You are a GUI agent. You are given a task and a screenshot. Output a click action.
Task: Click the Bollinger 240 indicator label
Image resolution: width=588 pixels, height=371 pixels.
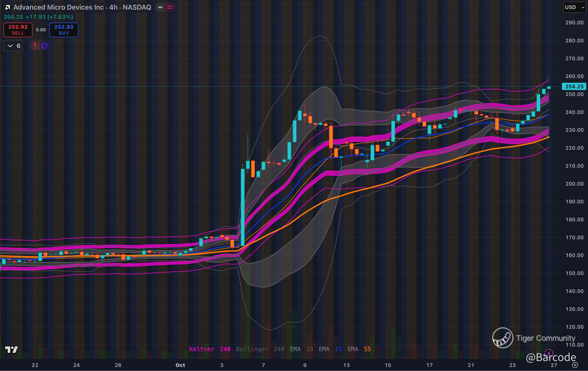coord(260,349)
